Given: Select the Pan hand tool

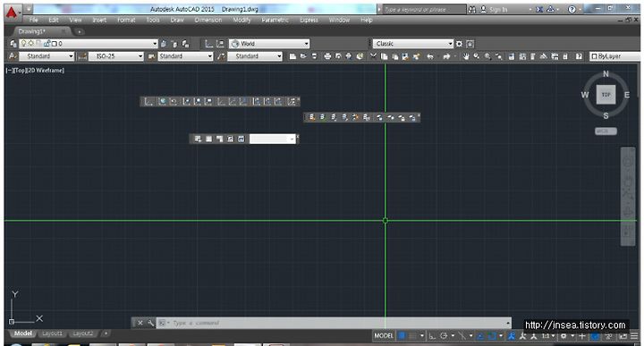Looking at the screenshot, I should click(x=466, y=56).
